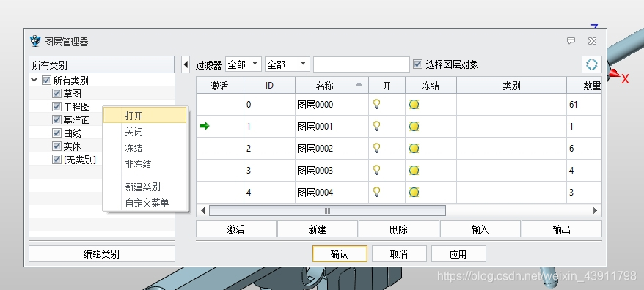Image resolution: width=644 pixels, height=290 pixels.
Task: Collapse category panel with left triangle button
Action: (x=186, y=64)
